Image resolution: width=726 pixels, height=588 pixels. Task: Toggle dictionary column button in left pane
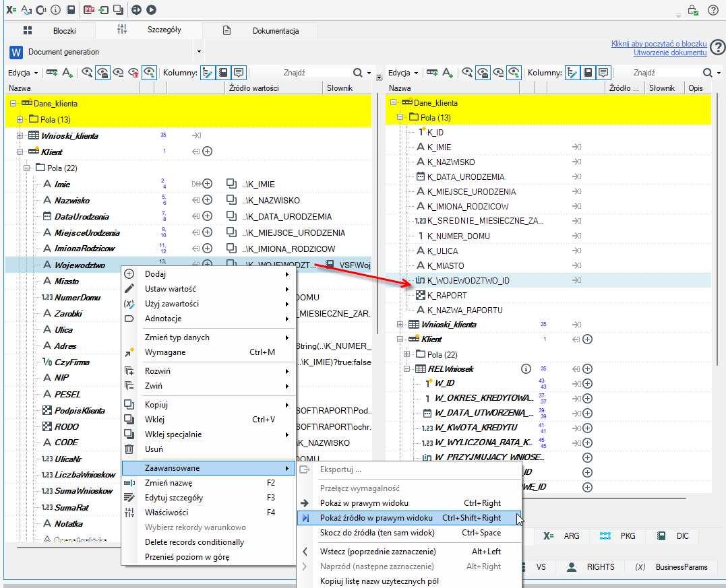pyautogui.click(x=223, y=73)
